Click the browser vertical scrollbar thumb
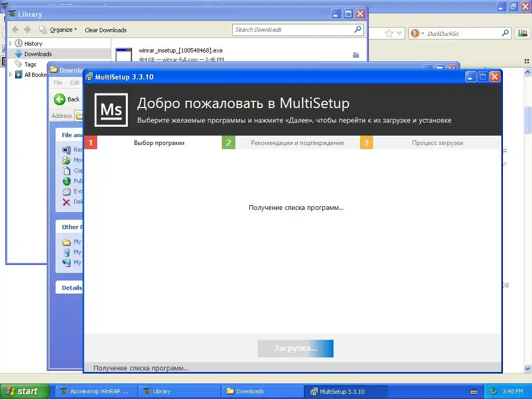This screenshot has height=399, width=532. tap(527, 119)
